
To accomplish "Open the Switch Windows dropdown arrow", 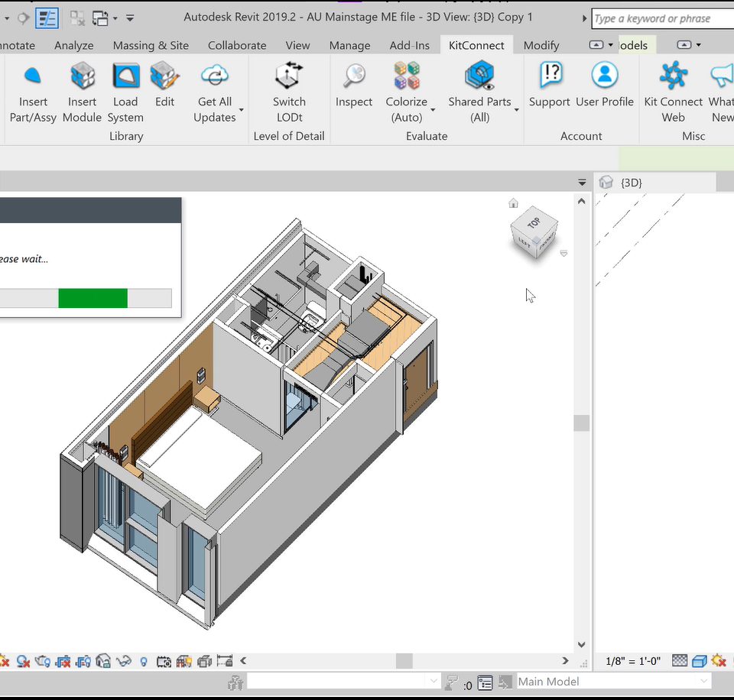I will 115,18.
